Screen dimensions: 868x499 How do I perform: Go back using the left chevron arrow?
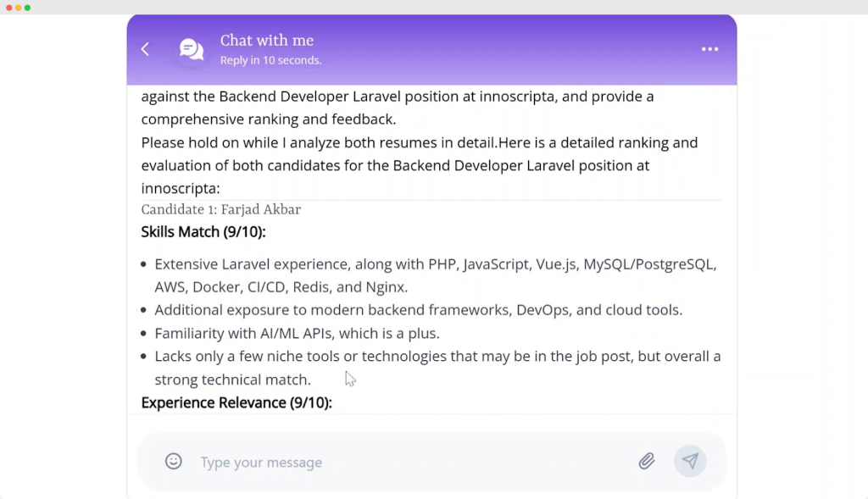(145, 49)
